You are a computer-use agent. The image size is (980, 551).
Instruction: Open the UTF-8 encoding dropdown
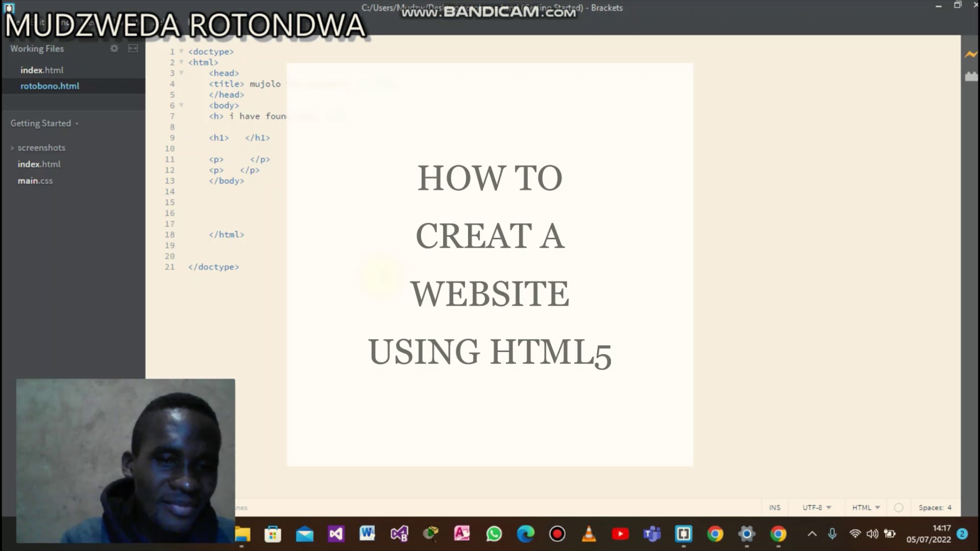[x=816, y=507]
